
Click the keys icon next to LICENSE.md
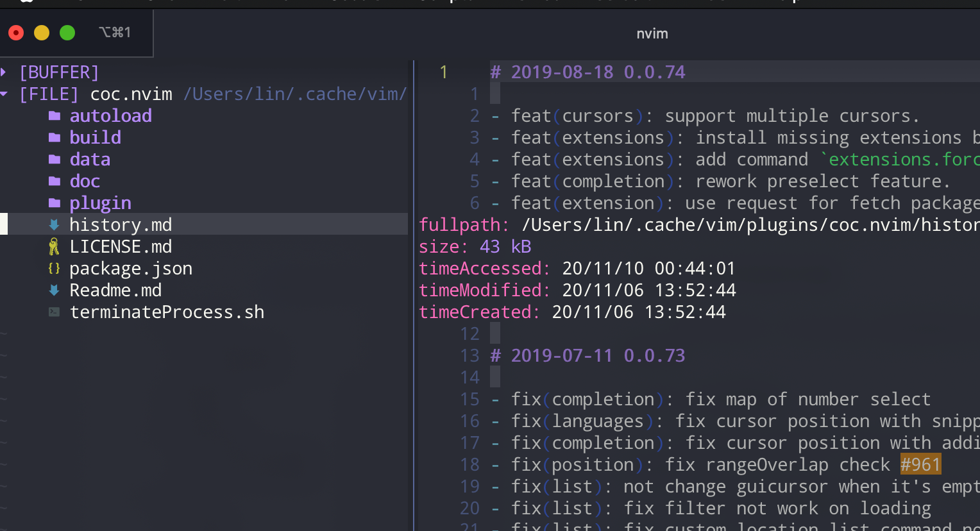click(x=55, y=246)
